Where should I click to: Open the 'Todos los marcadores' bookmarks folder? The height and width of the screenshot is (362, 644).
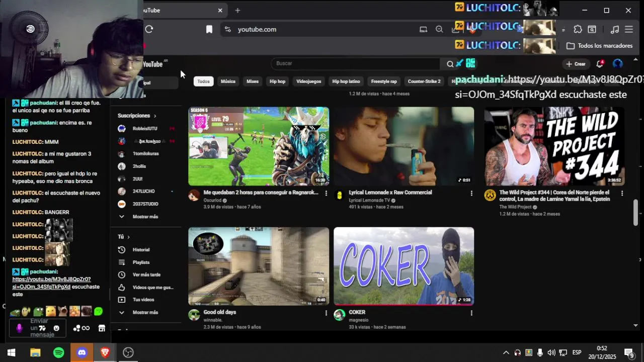click(600, 46)
